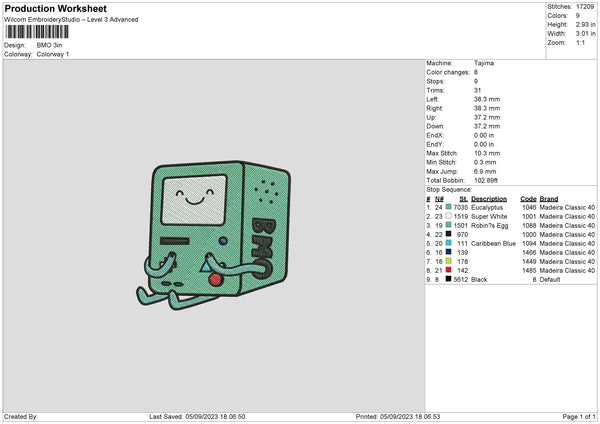Click the Trims value '31'

pyautogui.click(x=477, y=90)
